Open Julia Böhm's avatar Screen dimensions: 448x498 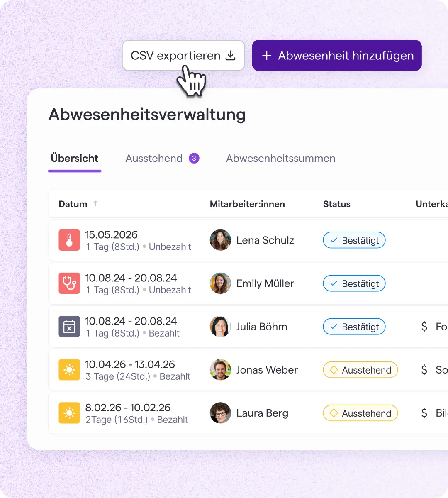coord(221,327)
